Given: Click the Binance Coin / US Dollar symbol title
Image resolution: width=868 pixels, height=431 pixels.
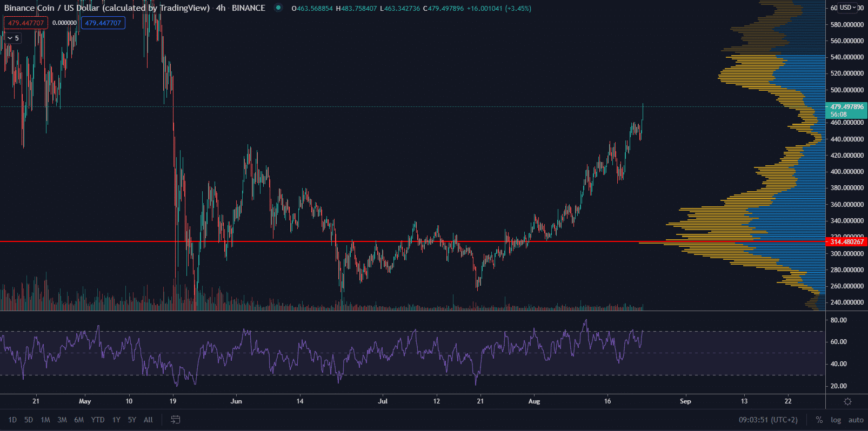Looking at the screenshot, I should [106, 8].
